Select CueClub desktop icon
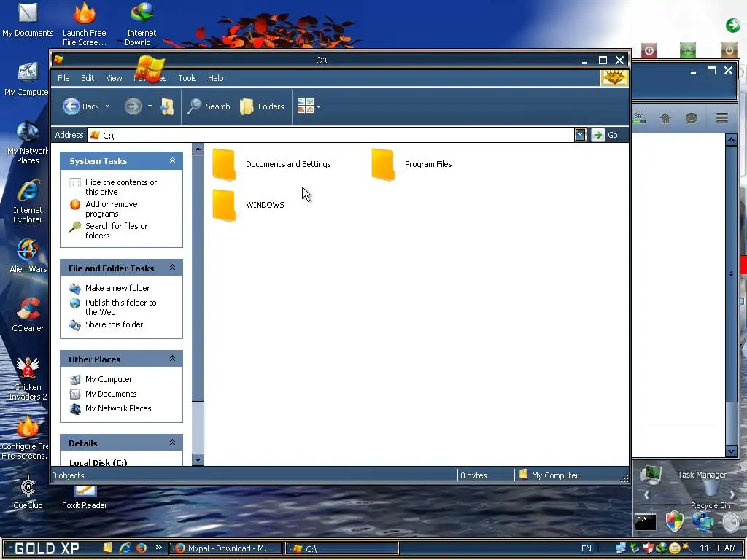The height and width of the screenshot is (560, 747). pos(28,492)
